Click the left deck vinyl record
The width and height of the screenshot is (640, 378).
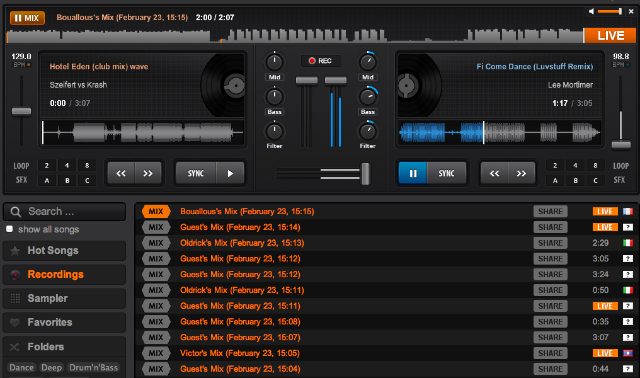(x=223, y=86)
